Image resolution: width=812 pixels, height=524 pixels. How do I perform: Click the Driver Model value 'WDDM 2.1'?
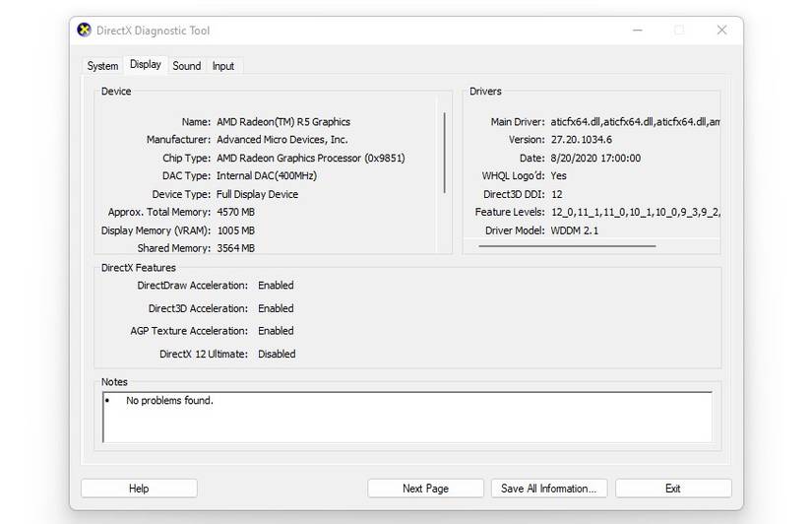coord(574,230)
